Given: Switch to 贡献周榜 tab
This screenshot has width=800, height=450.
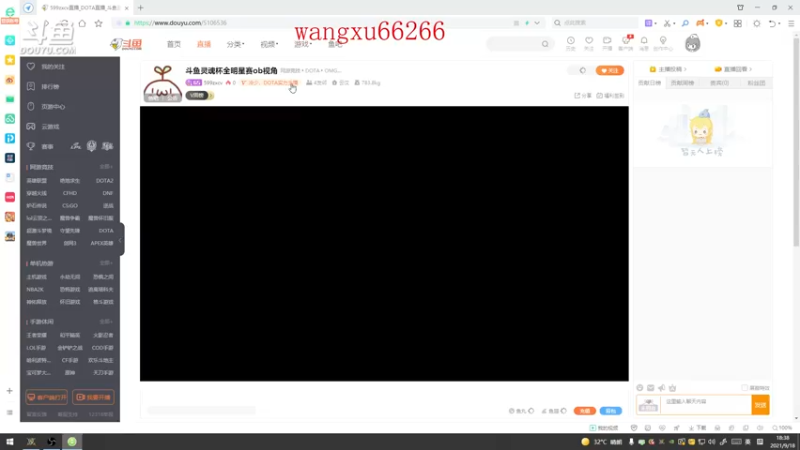Looking at the screenshot, I should click(x=682, y=83).
